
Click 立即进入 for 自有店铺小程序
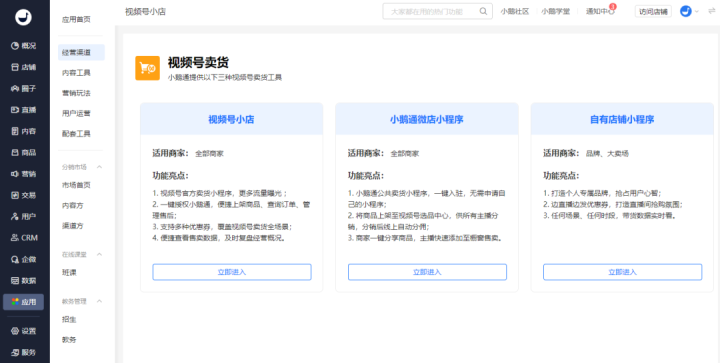[x=623, y=272]
